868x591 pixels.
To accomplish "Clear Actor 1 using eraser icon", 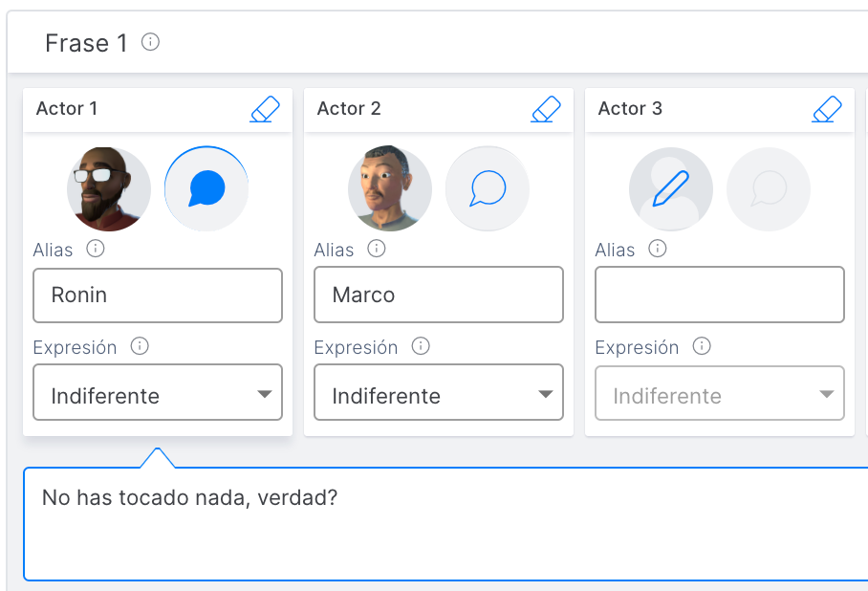I will pyautogui.click(x=265, y=109).
